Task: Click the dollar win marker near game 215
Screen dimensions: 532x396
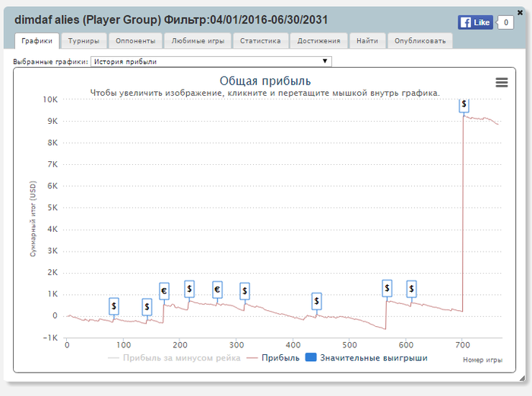Action: (x=189, y=289)
